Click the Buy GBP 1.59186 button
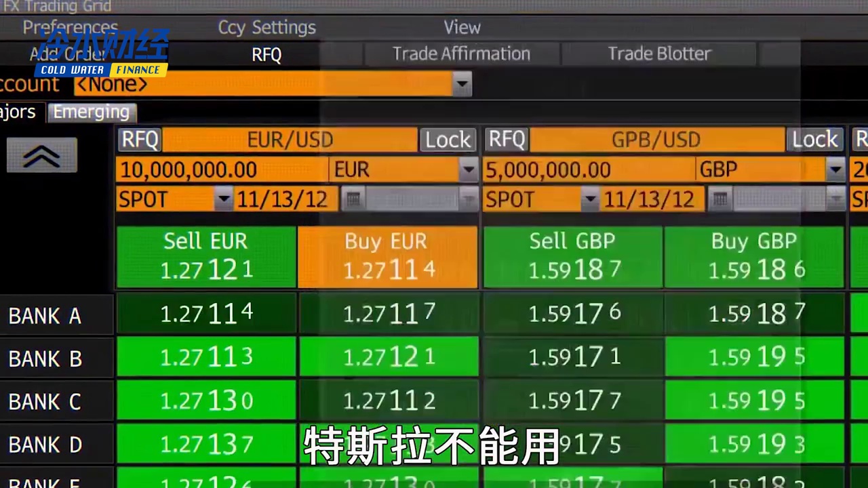The height and width of the screenshot is (488, 868). click(x=755, y=257)
